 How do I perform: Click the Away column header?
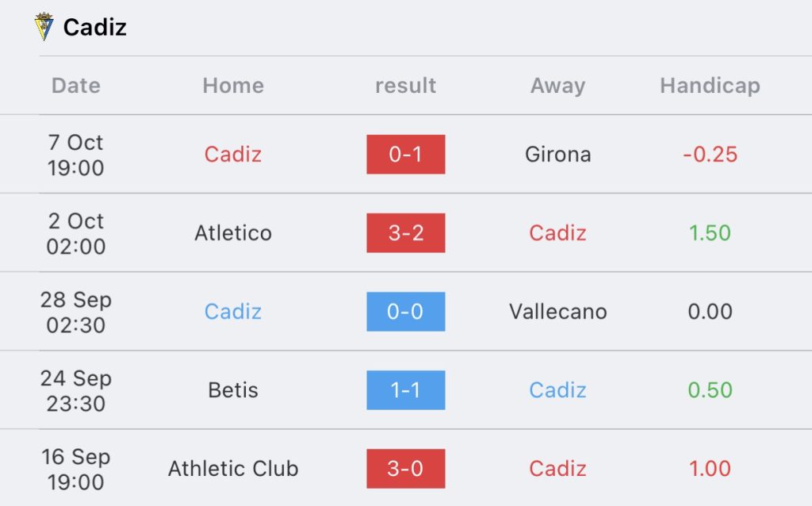pos(557,86)
